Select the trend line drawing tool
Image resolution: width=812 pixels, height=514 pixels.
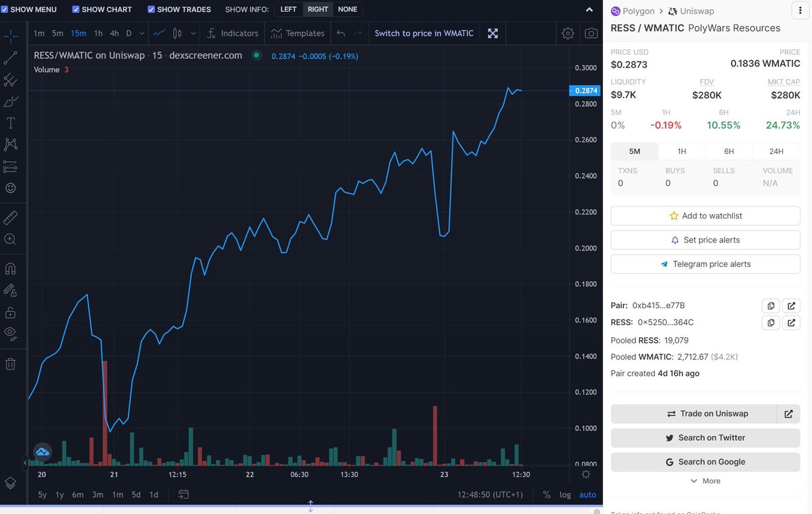[11, 59]
